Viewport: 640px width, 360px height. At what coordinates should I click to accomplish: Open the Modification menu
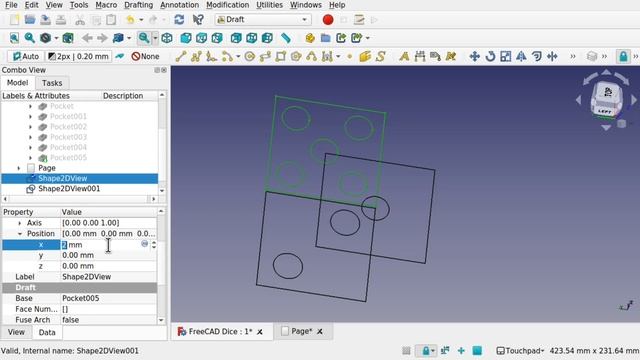pyautogui.click(x=227, y=5)
